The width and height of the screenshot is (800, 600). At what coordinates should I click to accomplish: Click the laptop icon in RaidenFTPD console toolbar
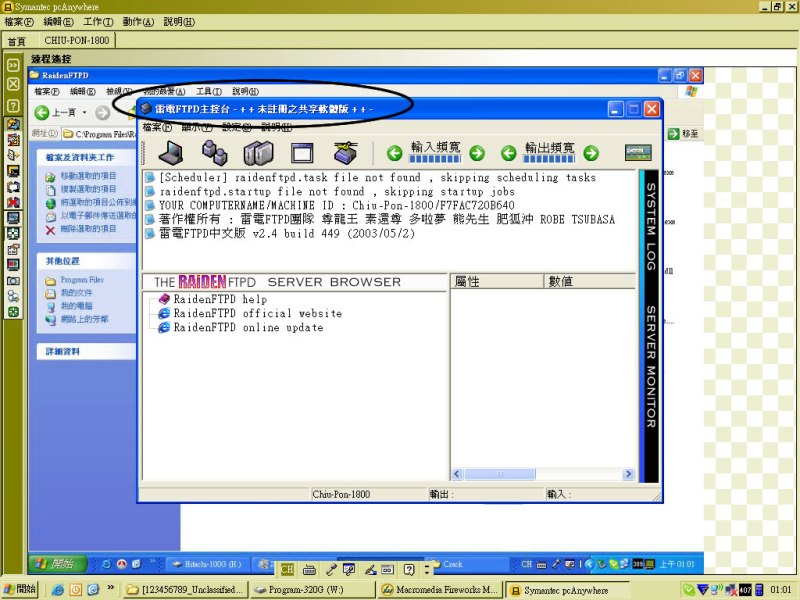pos(171,153)
